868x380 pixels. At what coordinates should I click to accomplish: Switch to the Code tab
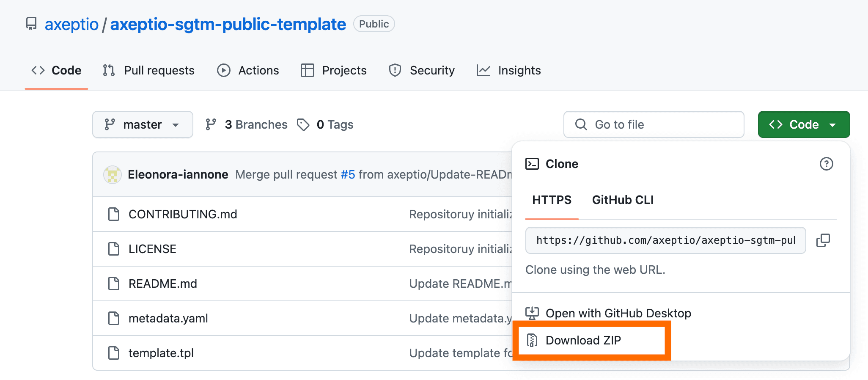(x=56, y=70)
